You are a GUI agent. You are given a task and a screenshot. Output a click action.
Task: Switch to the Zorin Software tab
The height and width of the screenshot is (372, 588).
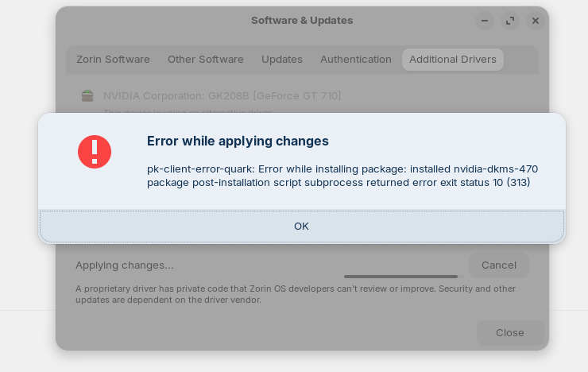(x=113, y=60)
